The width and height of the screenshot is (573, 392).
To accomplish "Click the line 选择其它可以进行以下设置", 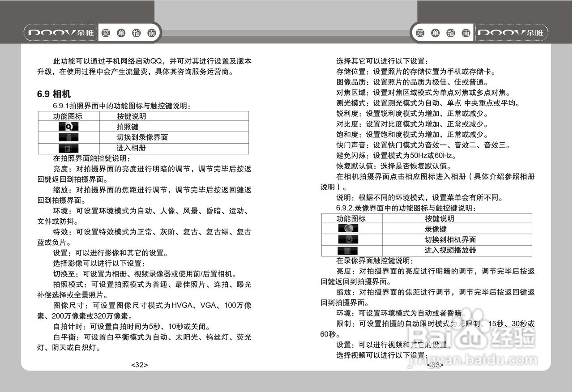I will [x=382, y=61].
